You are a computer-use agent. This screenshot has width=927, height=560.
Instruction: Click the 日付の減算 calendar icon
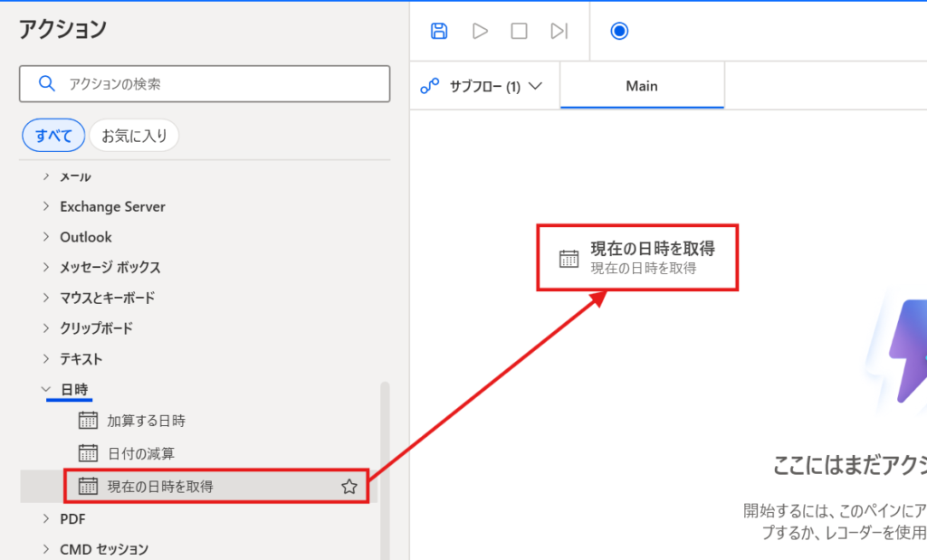click(x=88, y=453)
